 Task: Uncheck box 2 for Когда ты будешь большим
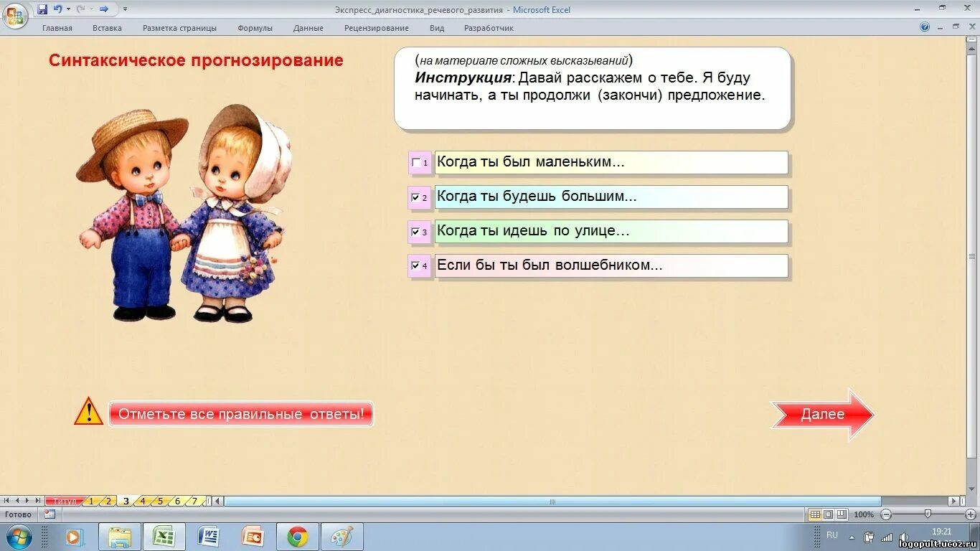pyautogui.click(x=415, y=197)
